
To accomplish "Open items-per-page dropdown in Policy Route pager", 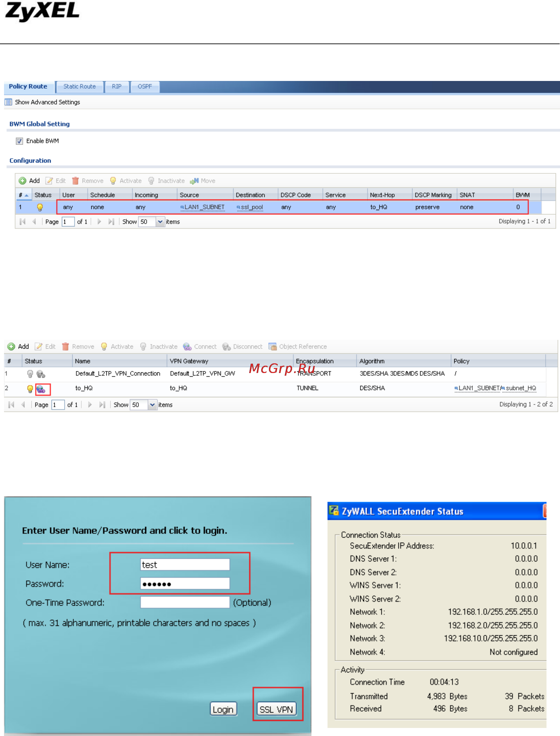I will (x=160, y=222).
